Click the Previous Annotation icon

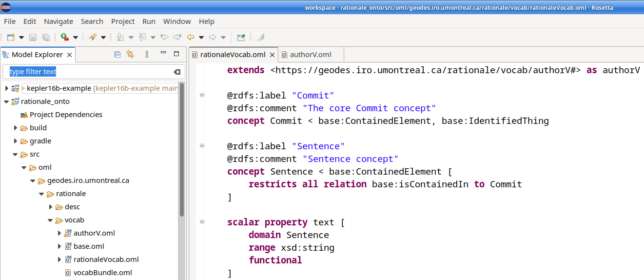tap(142, 37)
